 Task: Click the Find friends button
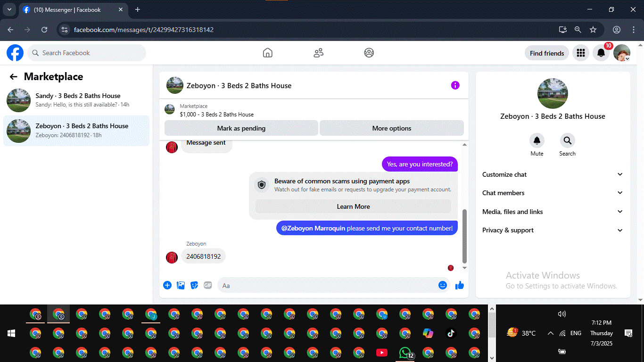tap(547, 53)
